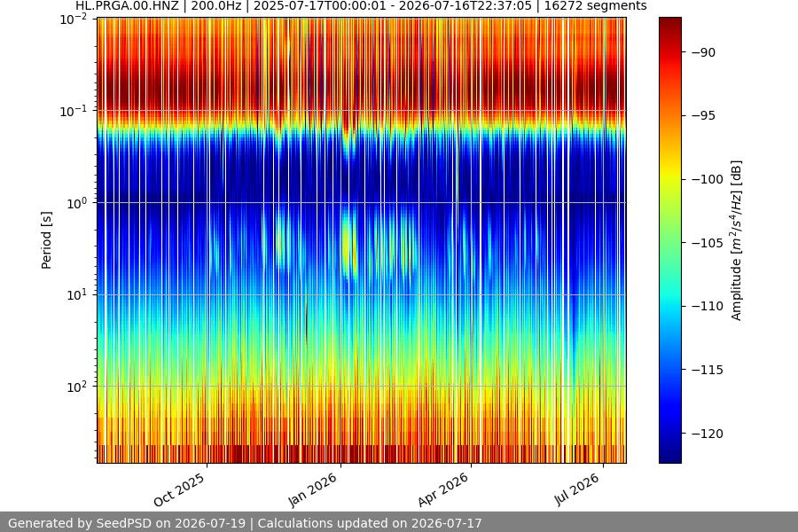Click the 'Apr 2026' x-axis label
The height and width of the screenshot is (532, 798).
442,489
